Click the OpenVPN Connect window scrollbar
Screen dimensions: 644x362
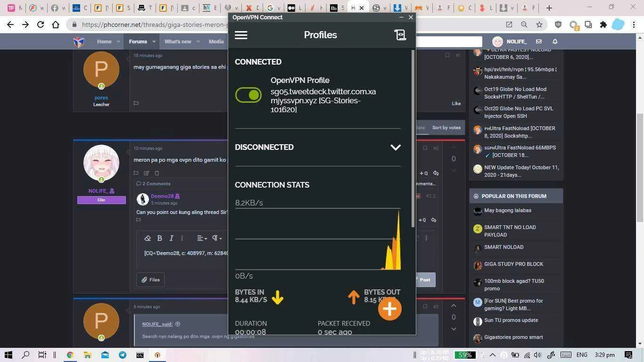[x=413, y=138]
